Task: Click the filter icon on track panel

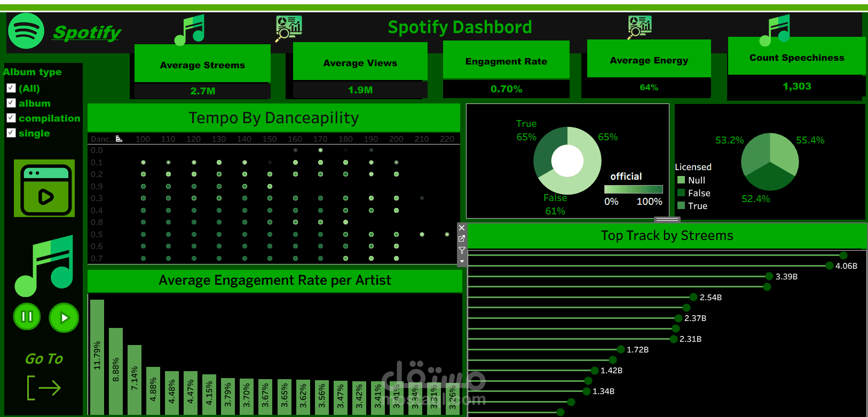Action: [462, 250]
